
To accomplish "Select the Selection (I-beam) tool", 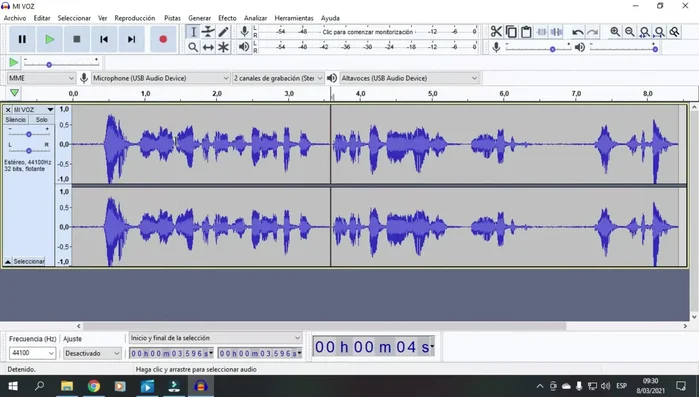I will coord(193,32).
